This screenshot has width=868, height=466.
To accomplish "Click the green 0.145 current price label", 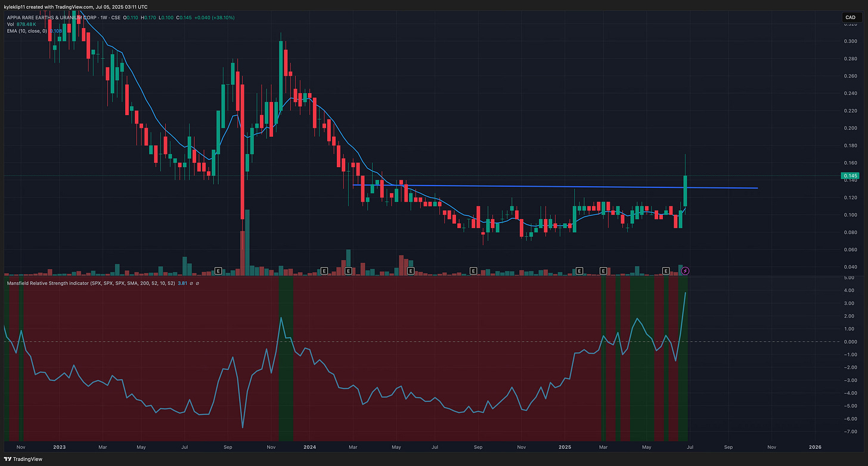I will [849, 175].
